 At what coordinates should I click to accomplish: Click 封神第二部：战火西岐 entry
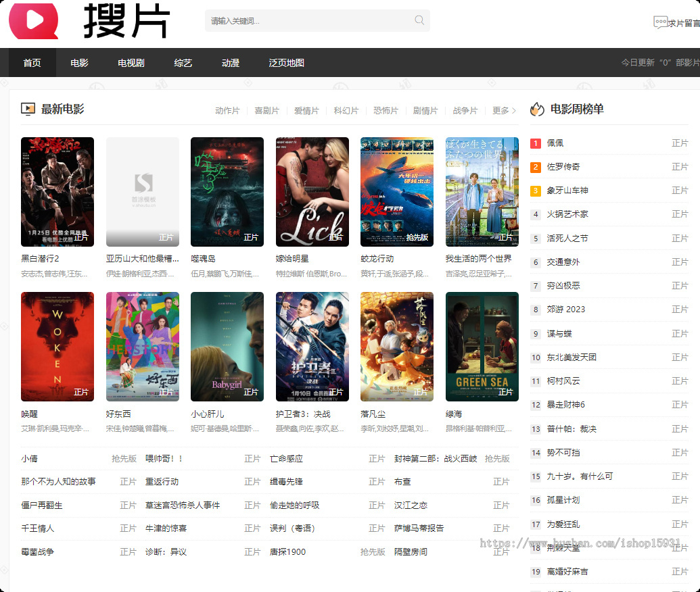[x=436, y=459]
